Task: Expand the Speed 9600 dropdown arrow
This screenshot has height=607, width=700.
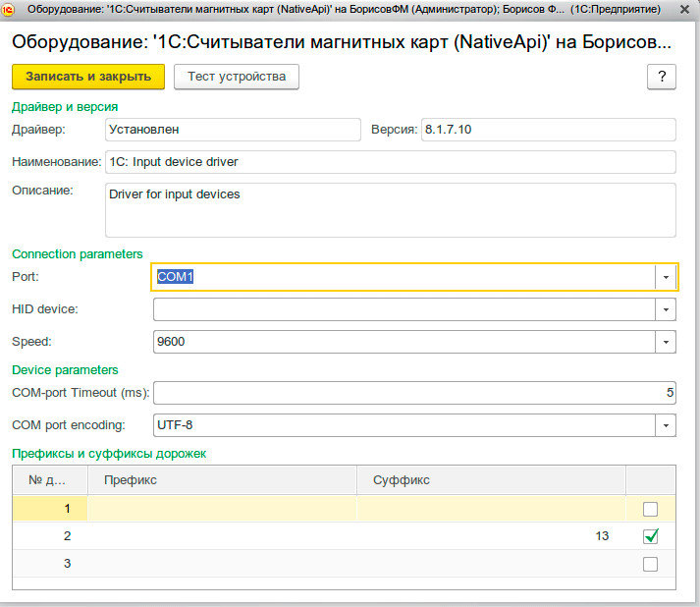Action: pyautogui.click(x=666, y=342)
